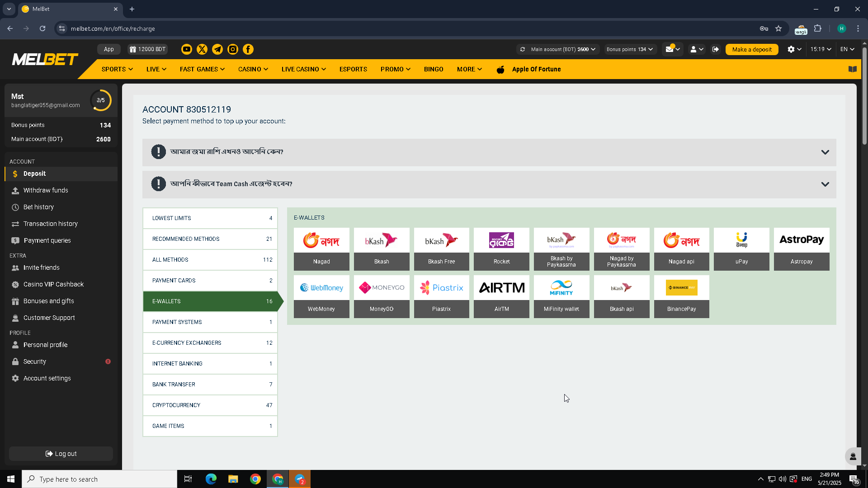The image size is (868, 488).
Task: Choose the Rocket e-wallet
Action: 501,249
